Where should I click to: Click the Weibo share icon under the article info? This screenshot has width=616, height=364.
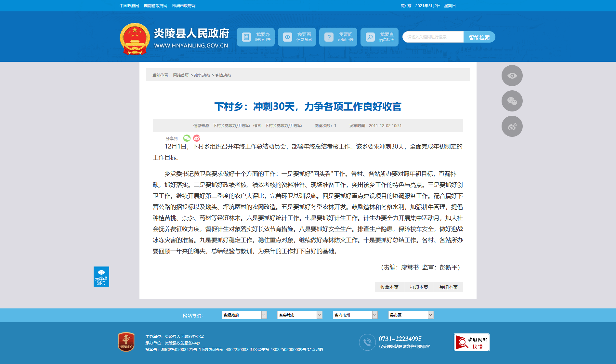pyautogui.click(x=197, y=138)
